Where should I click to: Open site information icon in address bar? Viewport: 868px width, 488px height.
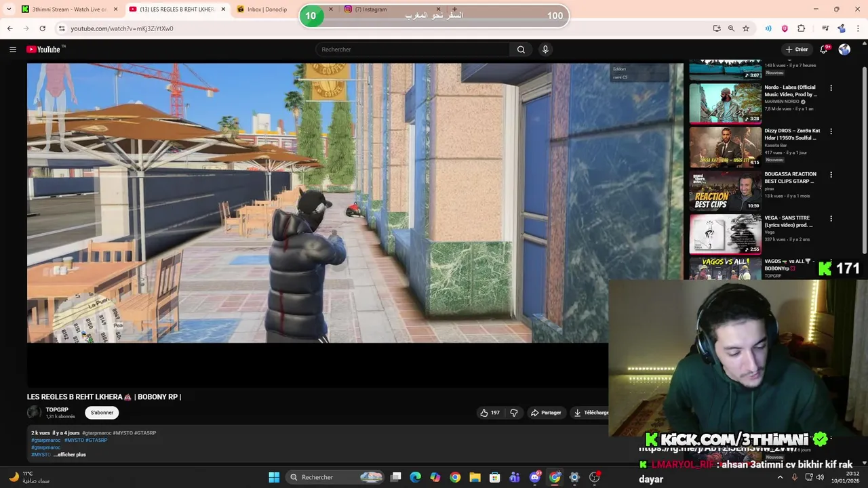point(61,28)
